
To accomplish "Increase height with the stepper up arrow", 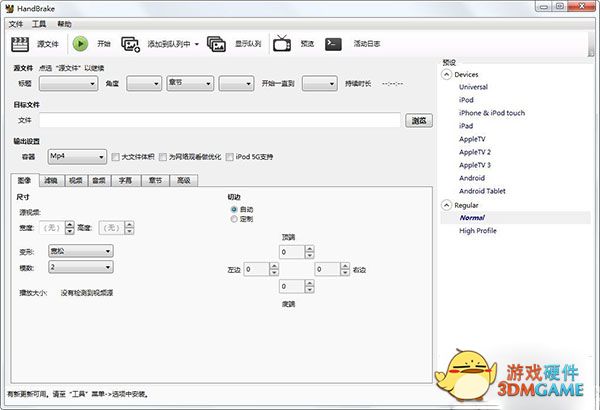I will (x=129, y=225).
